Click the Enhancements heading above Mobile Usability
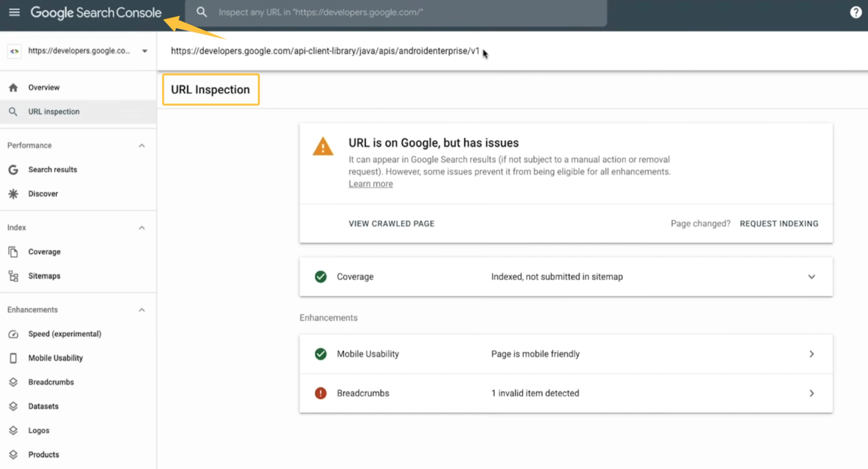The width and height of the screenshot is (868, 469). click(x=329, y=318)
